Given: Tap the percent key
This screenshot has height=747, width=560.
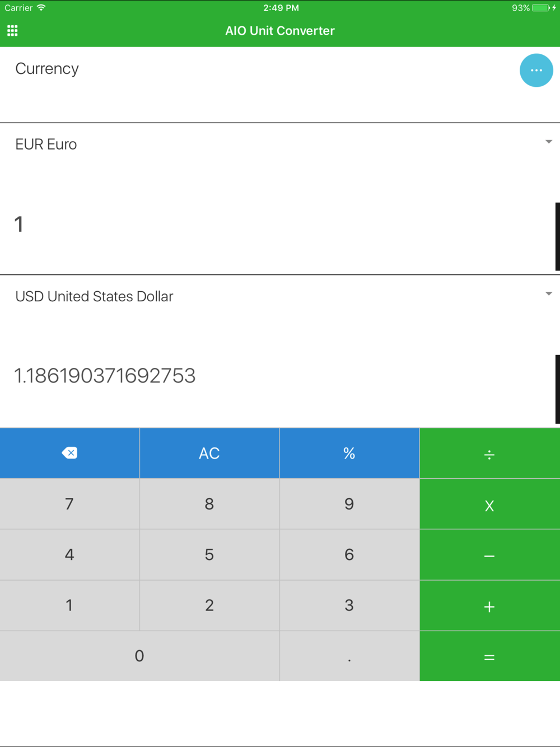Looking at the screenshot, I should pos(349,453).
